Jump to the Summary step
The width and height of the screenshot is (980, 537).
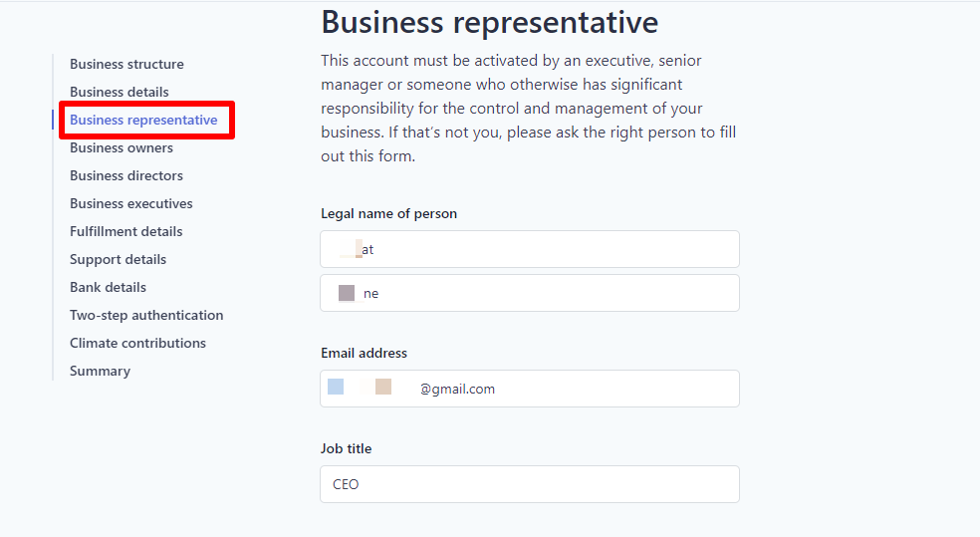click(x=100, y=371)
